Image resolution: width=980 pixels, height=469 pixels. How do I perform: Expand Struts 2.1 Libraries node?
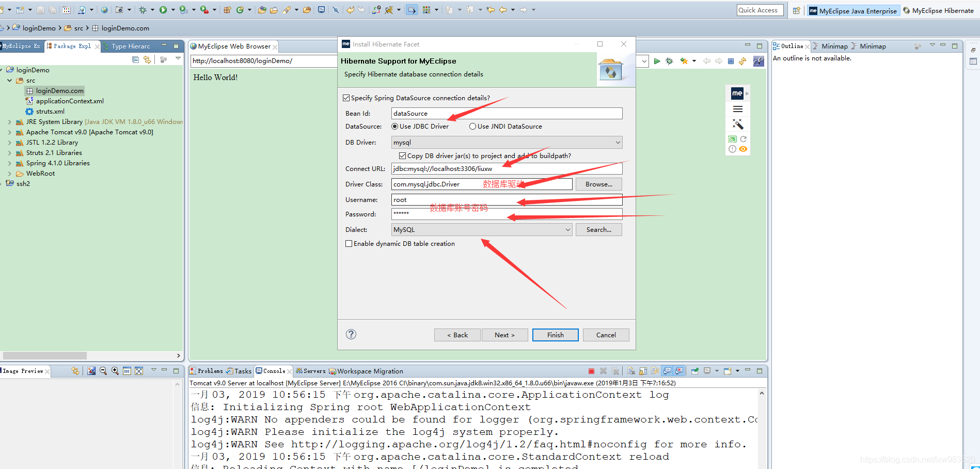pyautogui.click(x=9, y=153)
